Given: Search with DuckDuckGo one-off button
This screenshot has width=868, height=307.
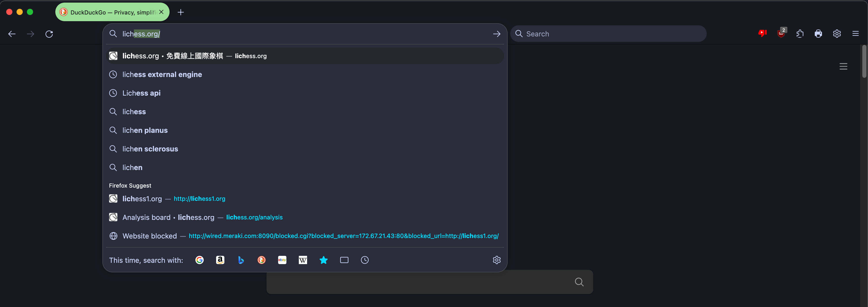Looking at the screenshot, I should pyautogui.click(x=262, y=260).
